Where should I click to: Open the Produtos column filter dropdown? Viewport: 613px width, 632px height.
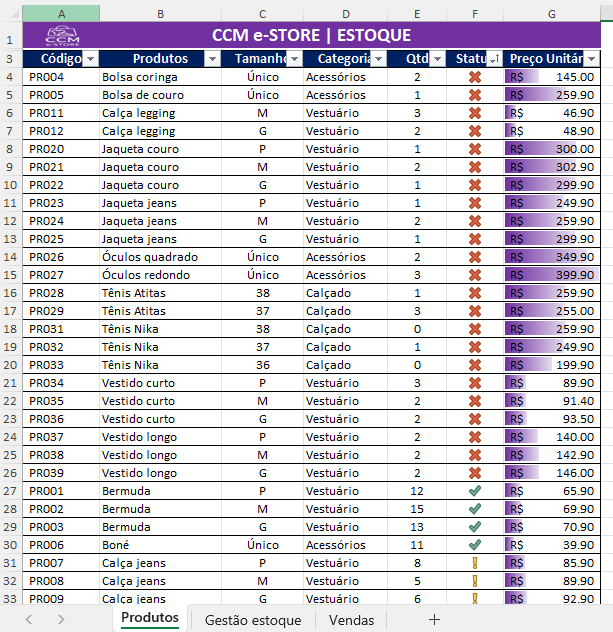(x=212, y=59)
